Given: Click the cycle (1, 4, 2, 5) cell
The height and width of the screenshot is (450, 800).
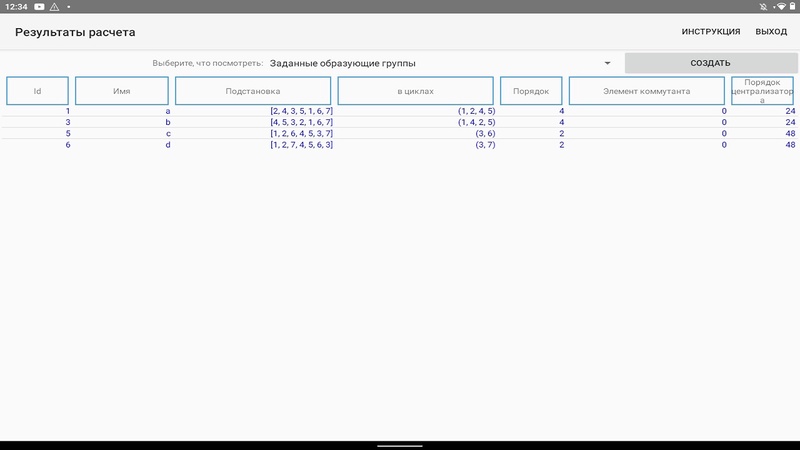Looking at the screenshot, I should coord(476,122).
